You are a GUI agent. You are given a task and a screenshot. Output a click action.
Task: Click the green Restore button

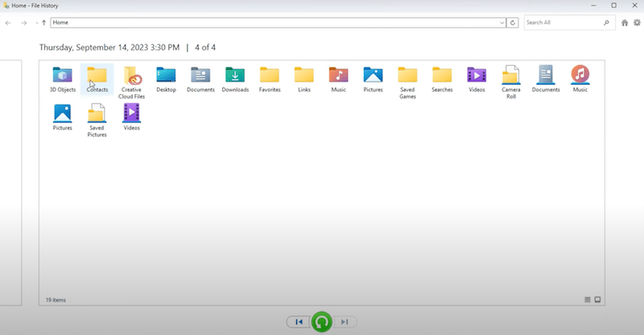(x=322, y=322)
